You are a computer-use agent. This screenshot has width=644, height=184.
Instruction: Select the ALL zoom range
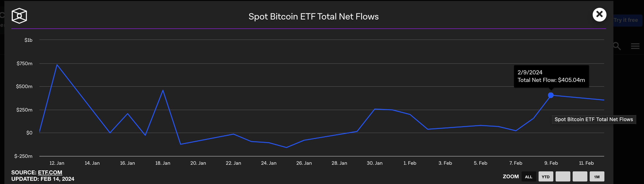[528, 176]
